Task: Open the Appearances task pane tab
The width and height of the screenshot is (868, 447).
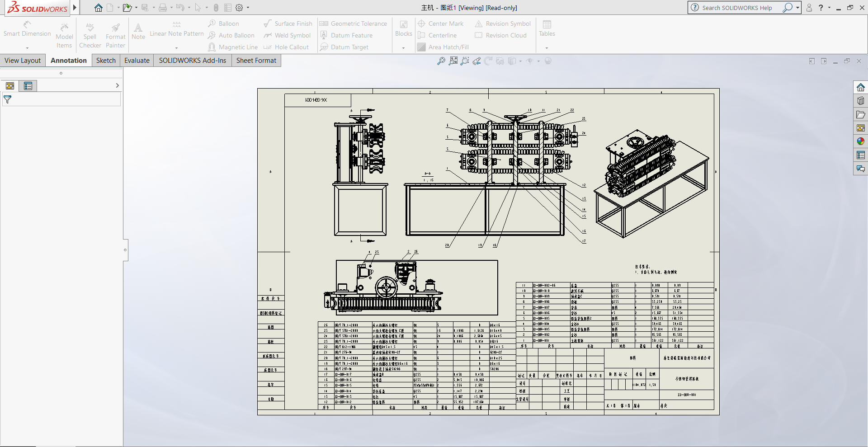Action: click(861, 141)
